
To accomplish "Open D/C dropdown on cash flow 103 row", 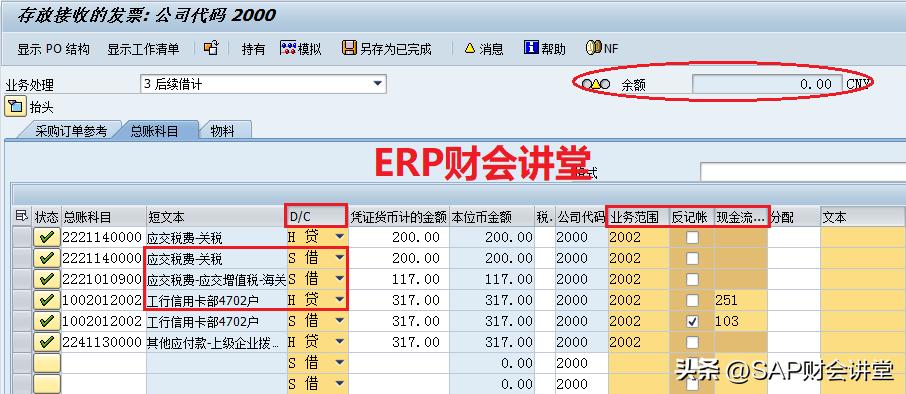I will (x=339, y=321).
